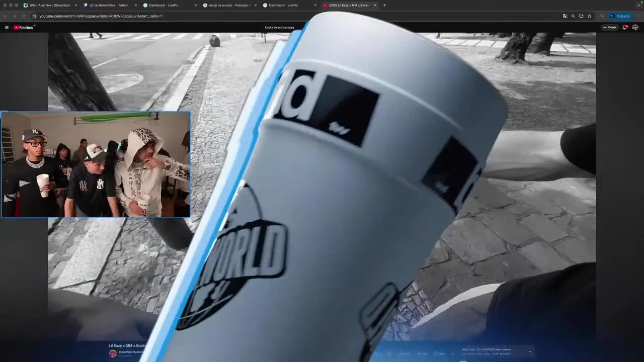This screenshot has height=362, width=644.
Task: Go to YouTube Premium home logo
Action: point(24,28)
